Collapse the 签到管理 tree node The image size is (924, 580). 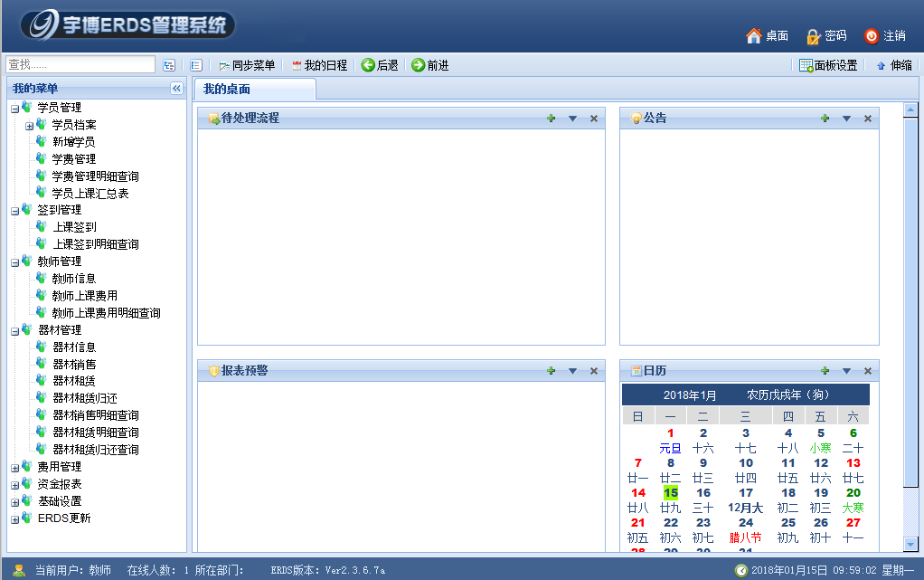[14, 211]
